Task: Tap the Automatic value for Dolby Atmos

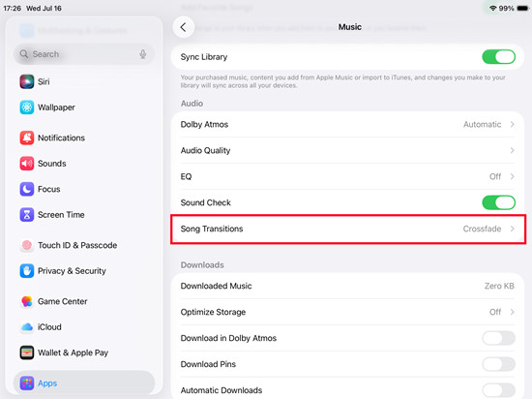Action: point(482,124)
